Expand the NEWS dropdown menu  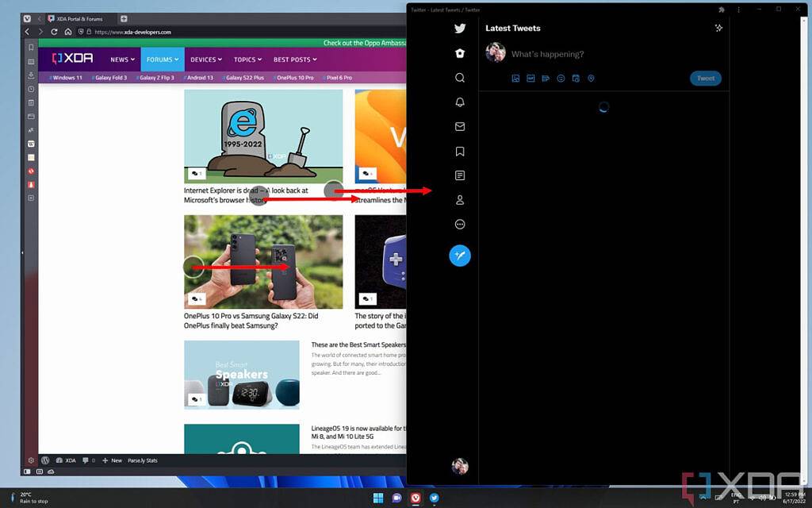(x=122, y=60)
